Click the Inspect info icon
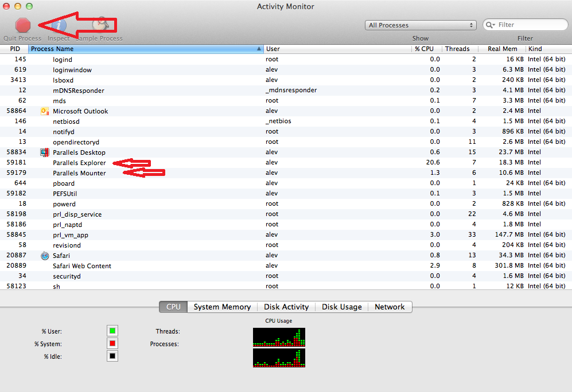 point(59,25)
